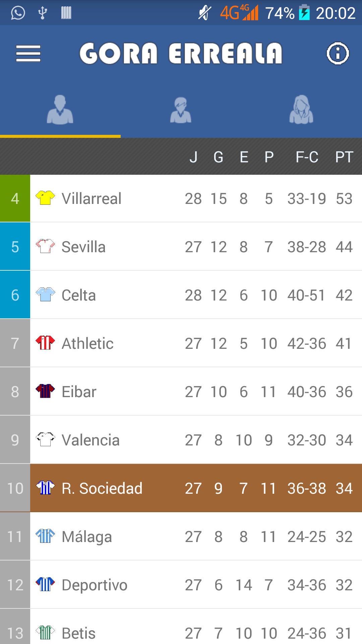Open the women's team tab
This screenshot has height=644, width=362.
(x=301, y=110)
